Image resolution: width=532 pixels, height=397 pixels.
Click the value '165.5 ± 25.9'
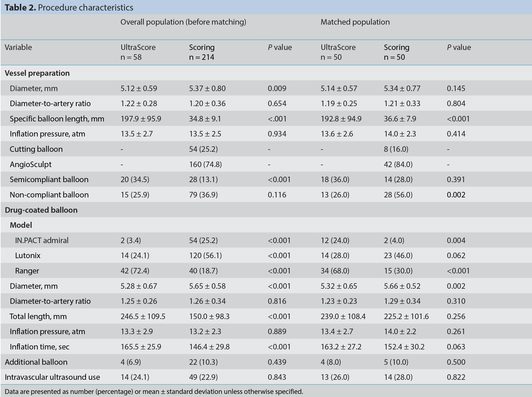tap(141, 347)
